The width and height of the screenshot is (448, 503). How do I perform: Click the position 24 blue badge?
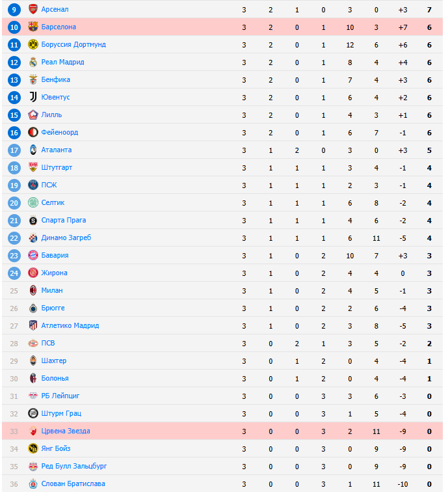click(14, 273)
